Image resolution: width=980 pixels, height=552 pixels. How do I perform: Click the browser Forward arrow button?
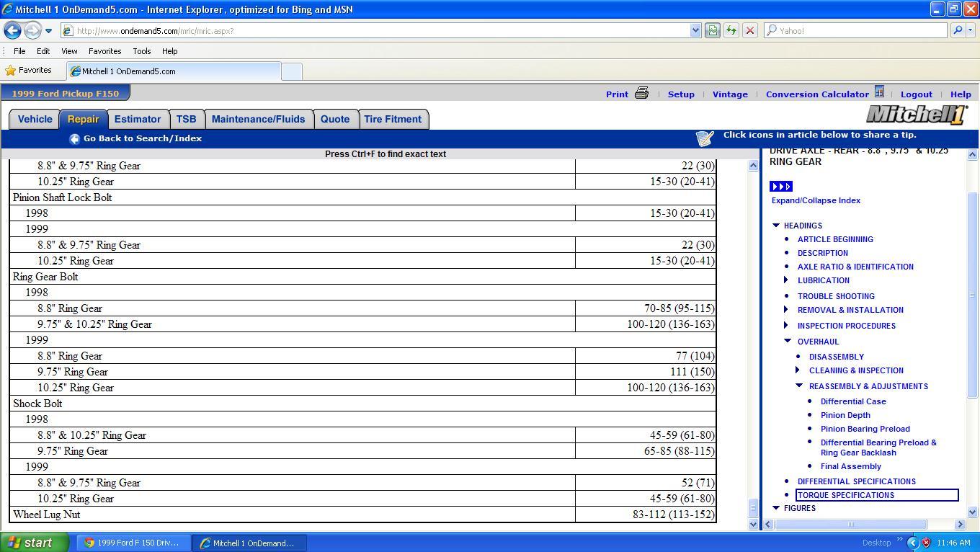point(32,30)
